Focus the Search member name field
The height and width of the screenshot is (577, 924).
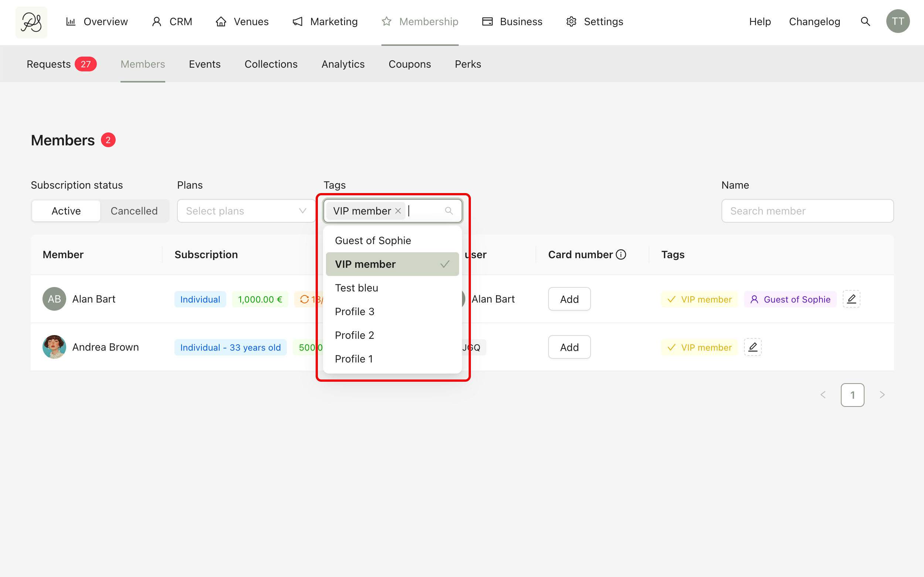(x=807, y=211)
